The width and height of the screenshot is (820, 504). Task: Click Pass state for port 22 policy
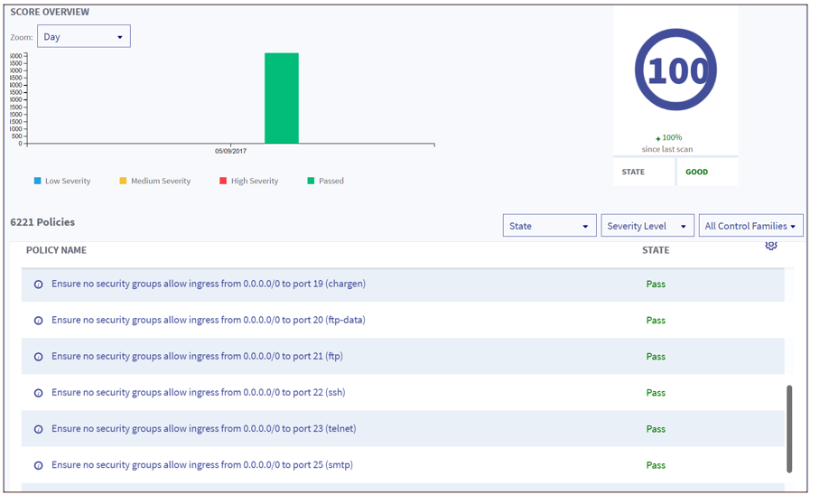(656, 393)
